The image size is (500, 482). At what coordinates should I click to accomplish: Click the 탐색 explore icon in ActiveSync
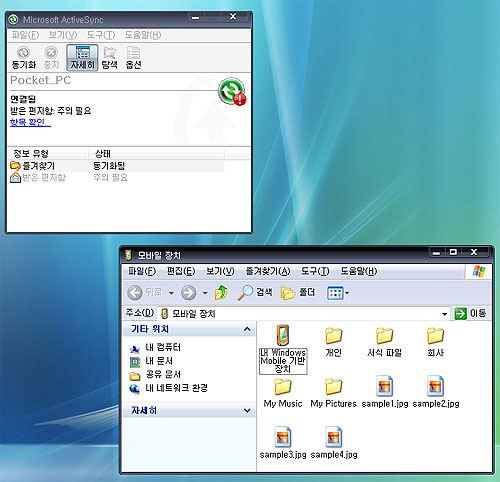(109, 58)
